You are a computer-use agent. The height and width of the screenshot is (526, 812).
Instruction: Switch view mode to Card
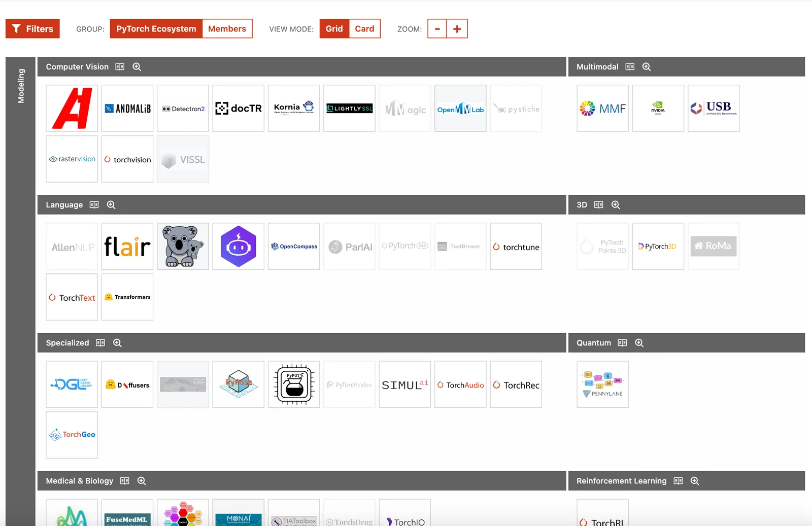[x=364, y=29]
